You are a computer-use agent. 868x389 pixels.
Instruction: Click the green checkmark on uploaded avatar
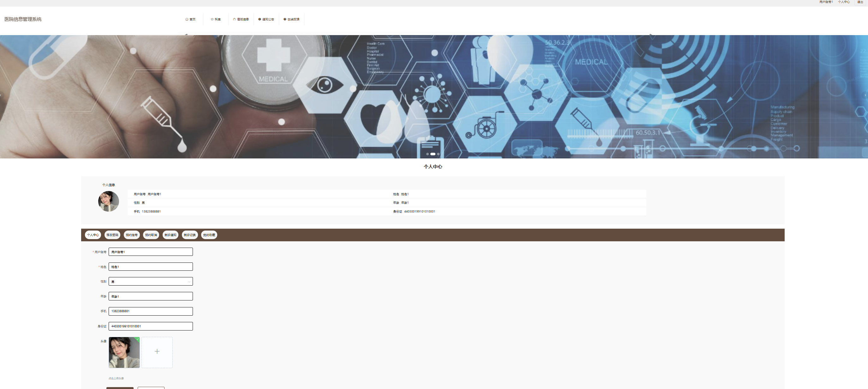pyautogui.click(x=137, y=339)
